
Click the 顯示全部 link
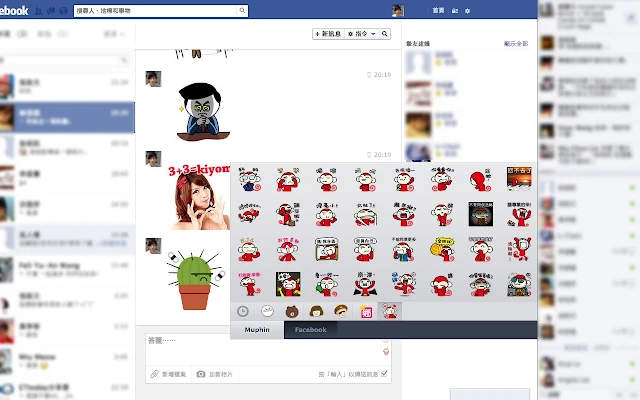516,44
